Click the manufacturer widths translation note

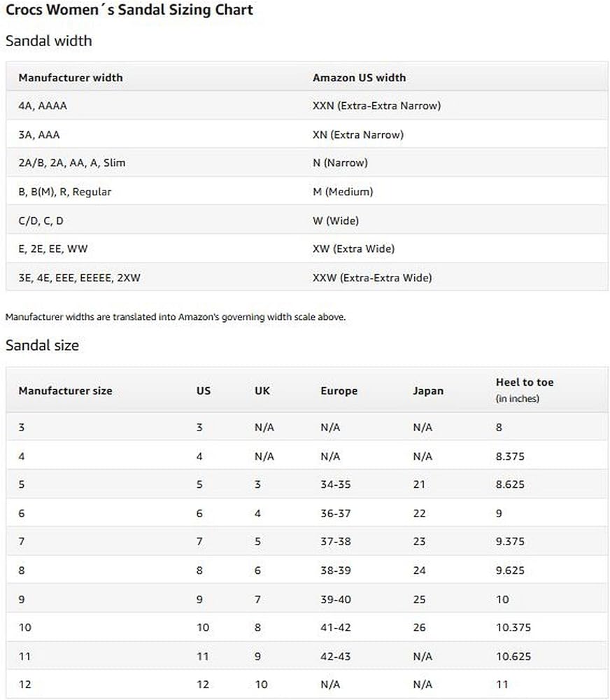176,317
